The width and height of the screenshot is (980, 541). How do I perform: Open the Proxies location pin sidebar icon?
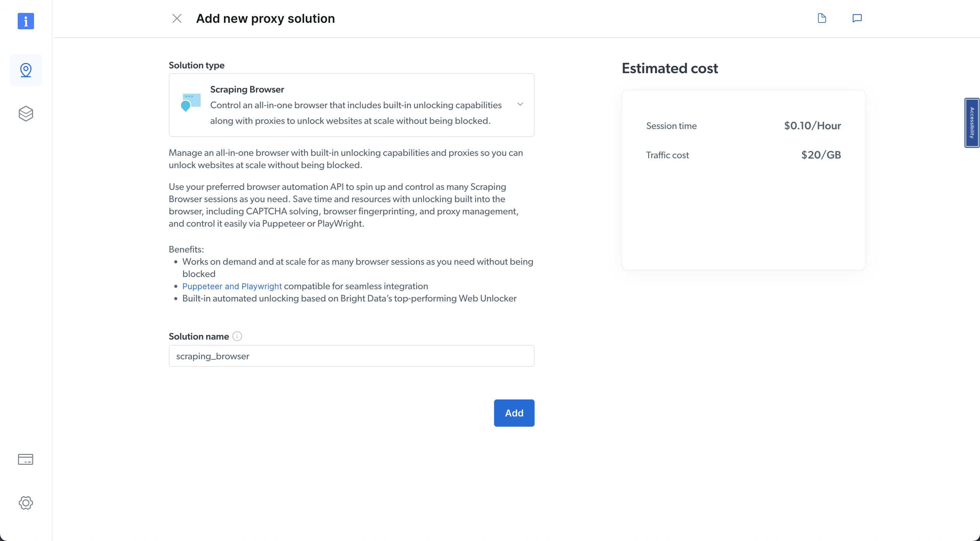26,70
